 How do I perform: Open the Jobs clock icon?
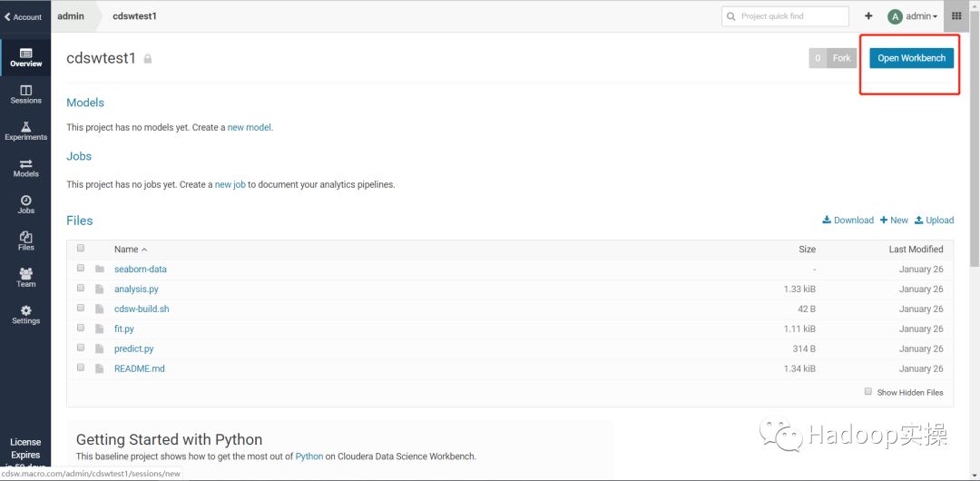(x=25, y=203)
